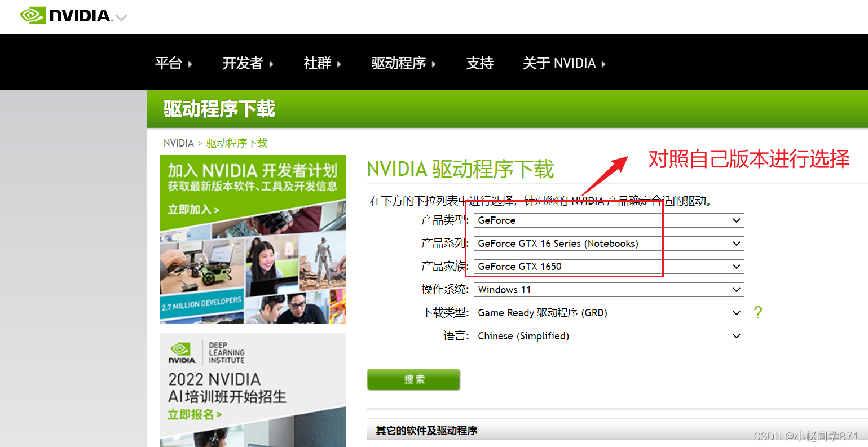Open the 产品家族 GeForce GTX 1650 dropdown
868x447 pixels.
[x=609, y=267]
